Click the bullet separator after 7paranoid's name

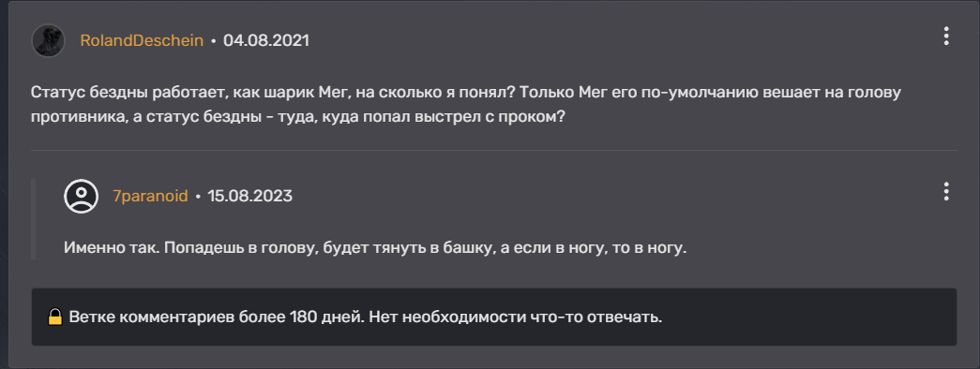point(198,197)
